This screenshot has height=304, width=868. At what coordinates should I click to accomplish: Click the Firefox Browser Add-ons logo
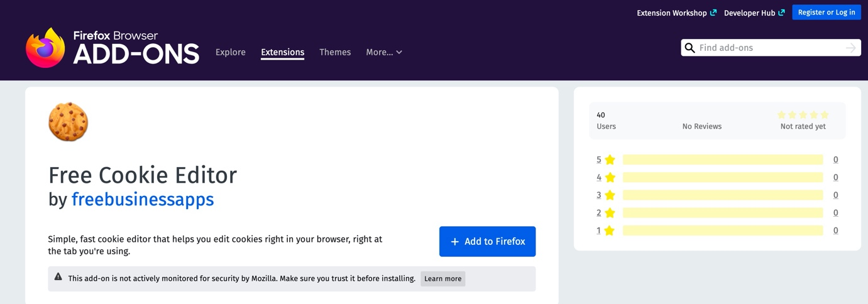click(113, 48)
